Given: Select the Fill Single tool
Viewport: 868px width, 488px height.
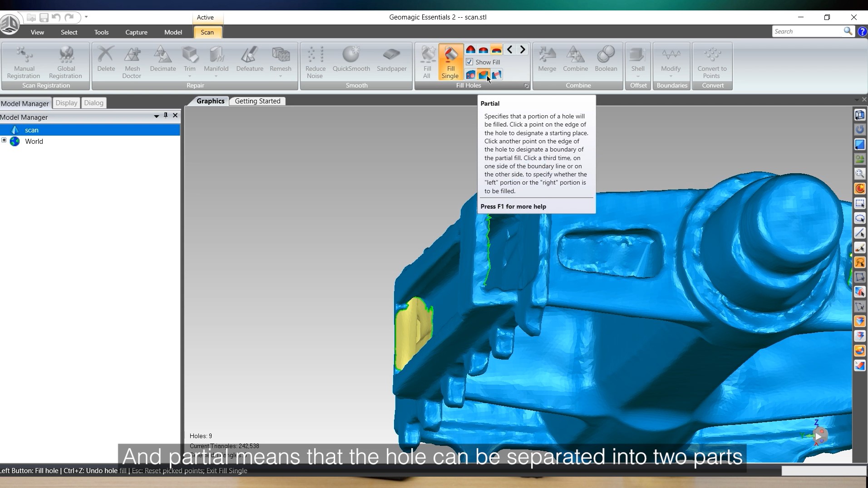Looking at the screenshot, I should [x=450, y=61].
